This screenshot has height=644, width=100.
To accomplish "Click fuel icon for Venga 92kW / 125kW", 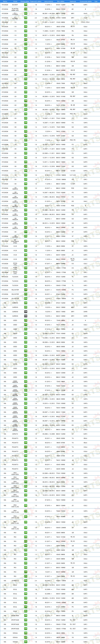I will pyautogui.click(x=26, y=642).
